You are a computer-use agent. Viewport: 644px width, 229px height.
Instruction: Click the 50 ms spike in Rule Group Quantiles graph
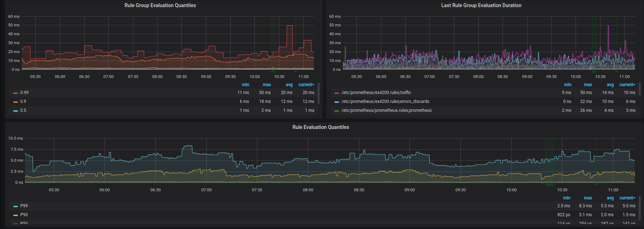[x=290, y=26]
